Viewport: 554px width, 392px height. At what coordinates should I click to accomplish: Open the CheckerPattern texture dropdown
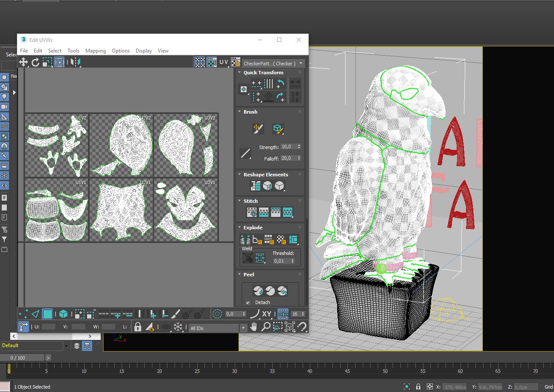click(x=300, y=64)
